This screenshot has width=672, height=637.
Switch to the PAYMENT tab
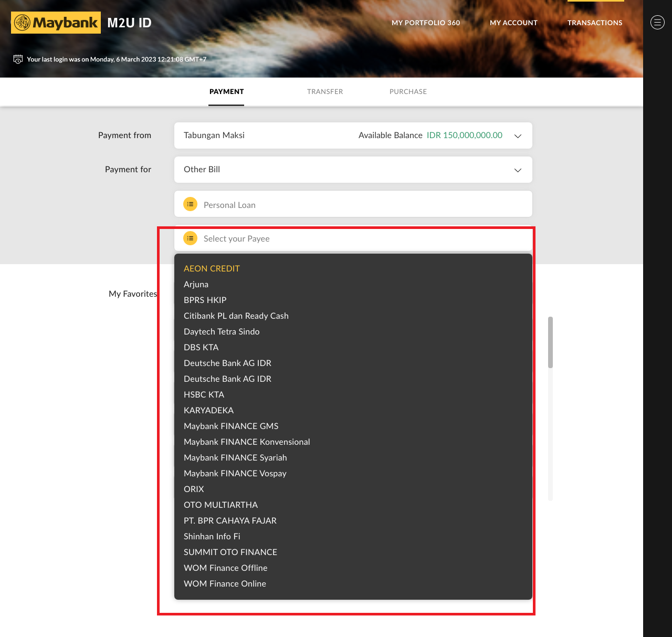[x=226, y=91]
